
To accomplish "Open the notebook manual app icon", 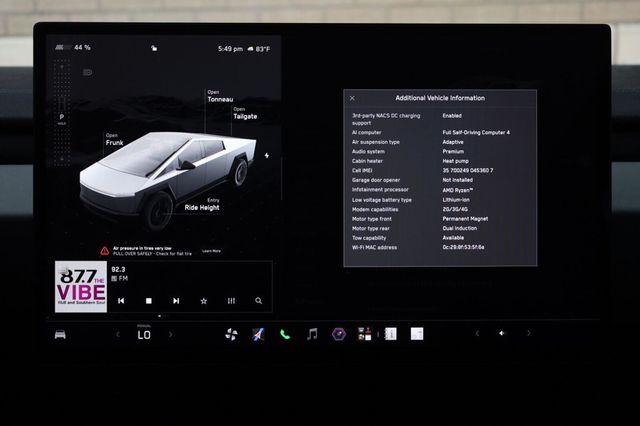I will [x=391, y=334].
